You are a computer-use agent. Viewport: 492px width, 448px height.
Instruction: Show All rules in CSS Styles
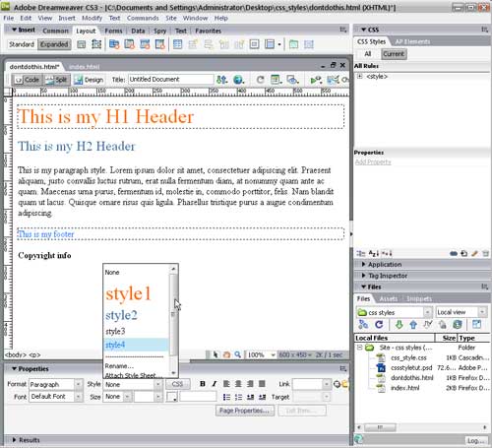(368, 54)
